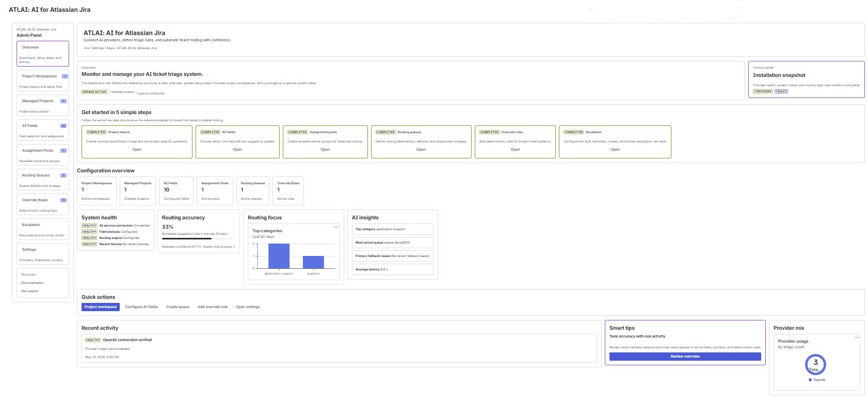Go to AI Fields in the sidebar
Viewport: 868px width, 403px height.
43,130
